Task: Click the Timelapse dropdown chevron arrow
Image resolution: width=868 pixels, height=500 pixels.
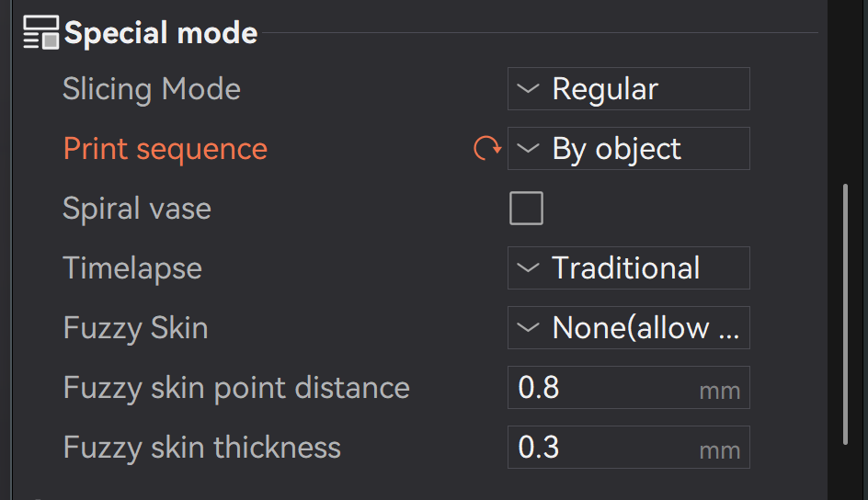Action: tap(528, 267)
